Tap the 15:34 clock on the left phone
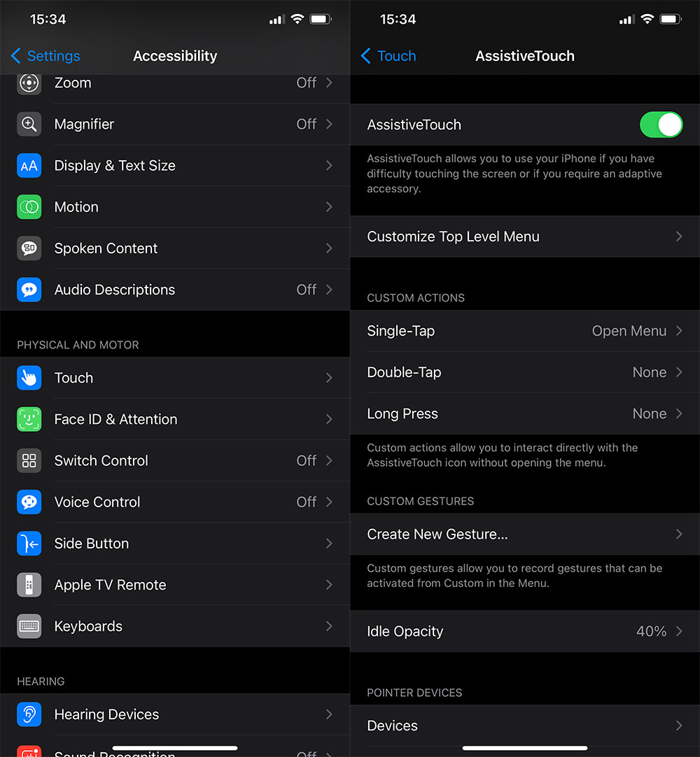This screenshot has width=700, height=757. pyautogui.click(x=48, y=20)
